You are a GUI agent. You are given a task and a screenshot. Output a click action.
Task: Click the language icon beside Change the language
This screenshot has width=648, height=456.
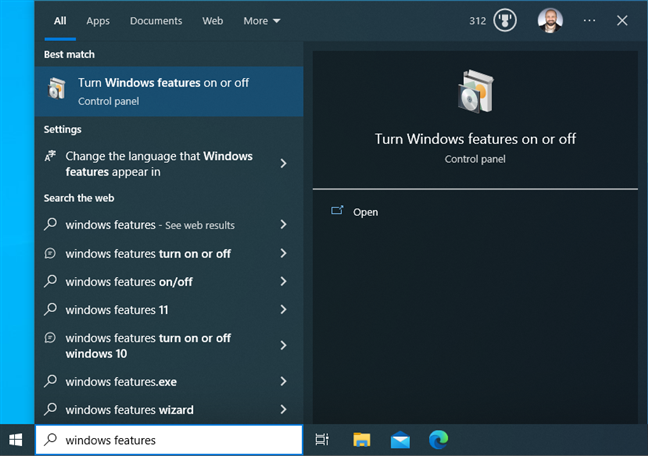[x=50, y=156]
